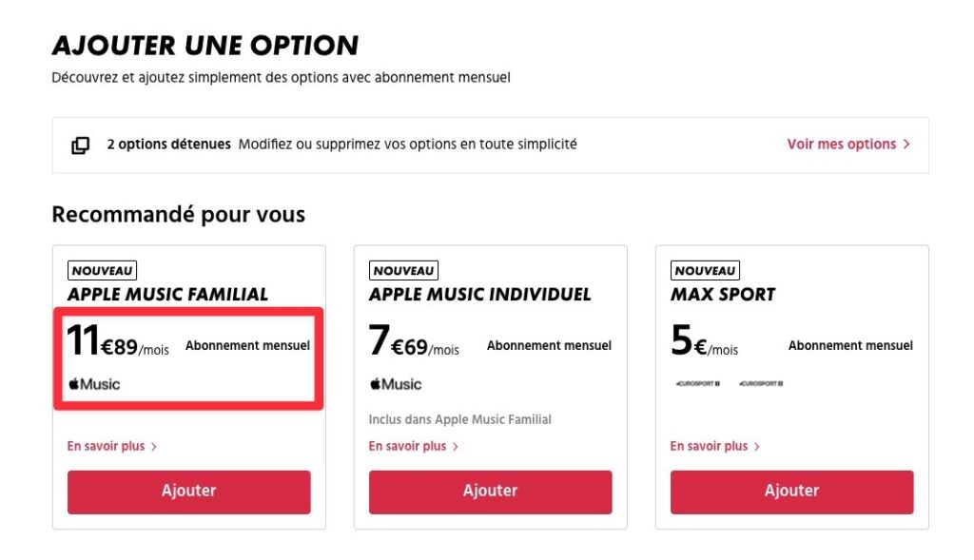The image size is (974, 560).
Task: Click Apple Music logo in Familial card
Action: point(94,384)
